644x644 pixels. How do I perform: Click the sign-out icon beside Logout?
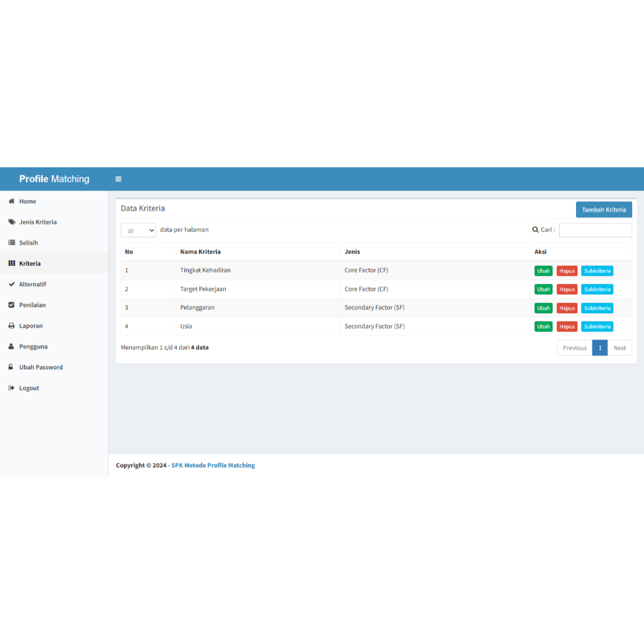[11, 387]
